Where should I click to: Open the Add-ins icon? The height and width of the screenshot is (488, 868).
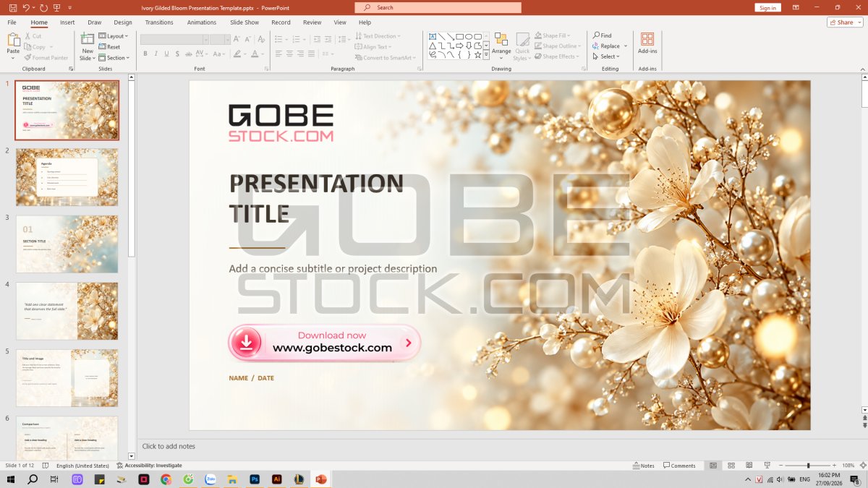(647, 39)
